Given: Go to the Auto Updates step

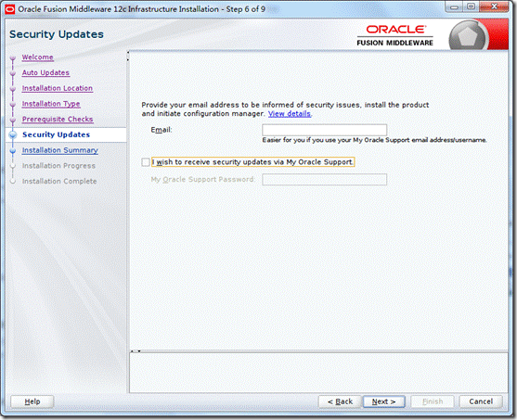Looking at the screenshot, I should point(45,72).
